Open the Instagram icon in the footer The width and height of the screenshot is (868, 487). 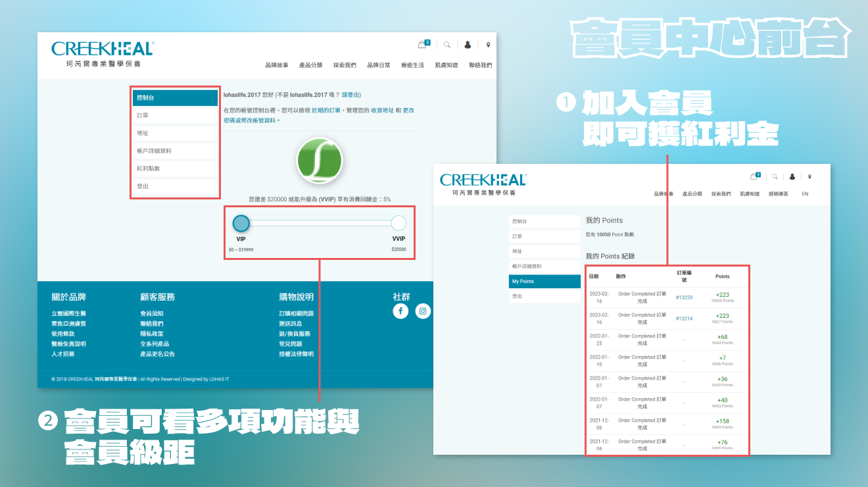point(423,311)
